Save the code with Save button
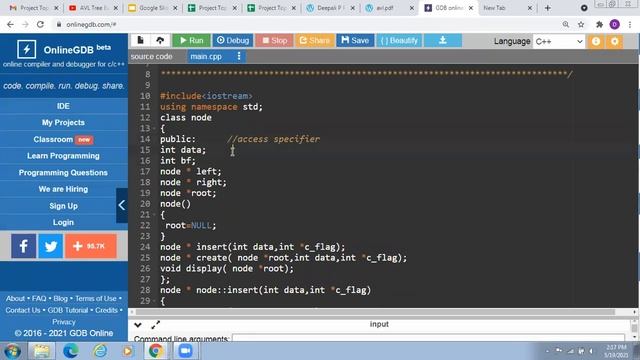 (355, 40)
